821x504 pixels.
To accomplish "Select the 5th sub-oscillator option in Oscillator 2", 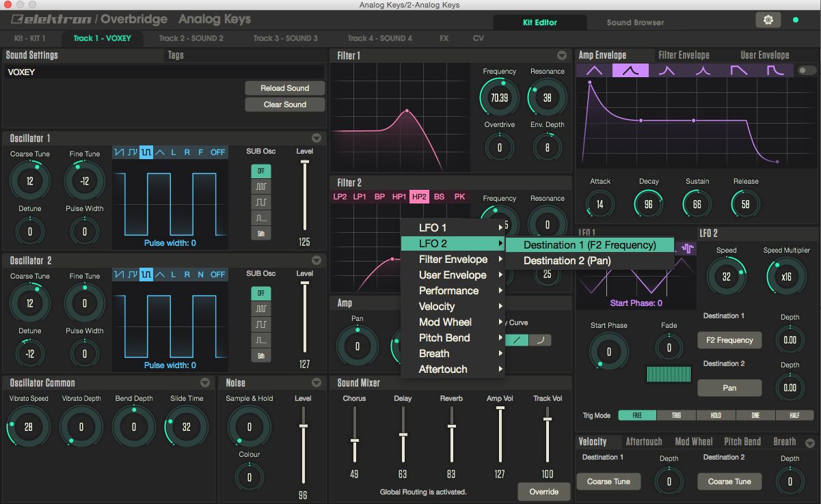I will pyautogui.click(x=261, y=356).
